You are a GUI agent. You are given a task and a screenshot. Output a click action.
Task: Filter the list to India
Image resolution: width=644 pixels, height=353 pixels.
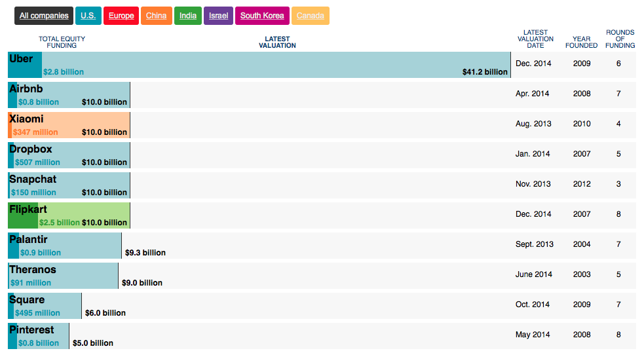[x=188, y=16]
